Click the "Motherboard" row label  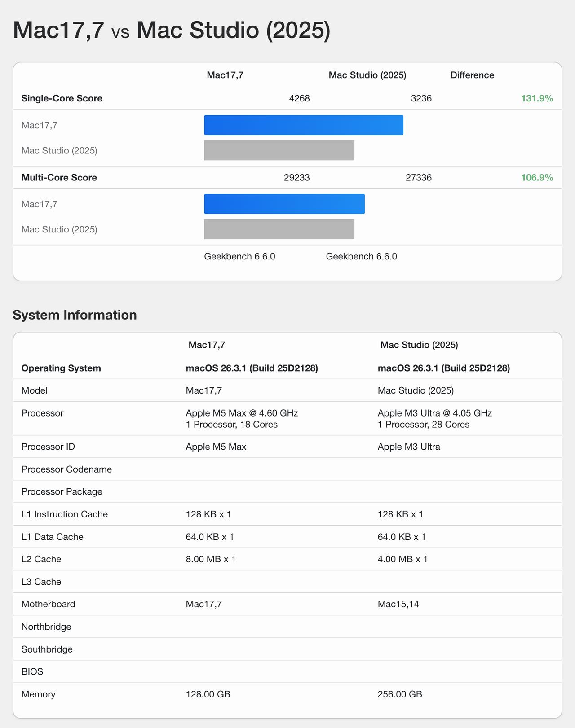coord(49,604)
